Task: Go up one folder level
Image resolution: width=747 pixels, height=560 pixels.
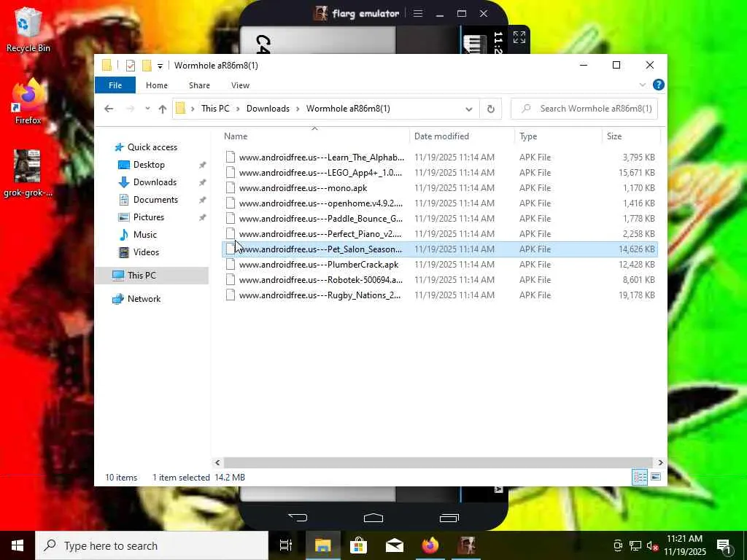Action: point(163,109)
